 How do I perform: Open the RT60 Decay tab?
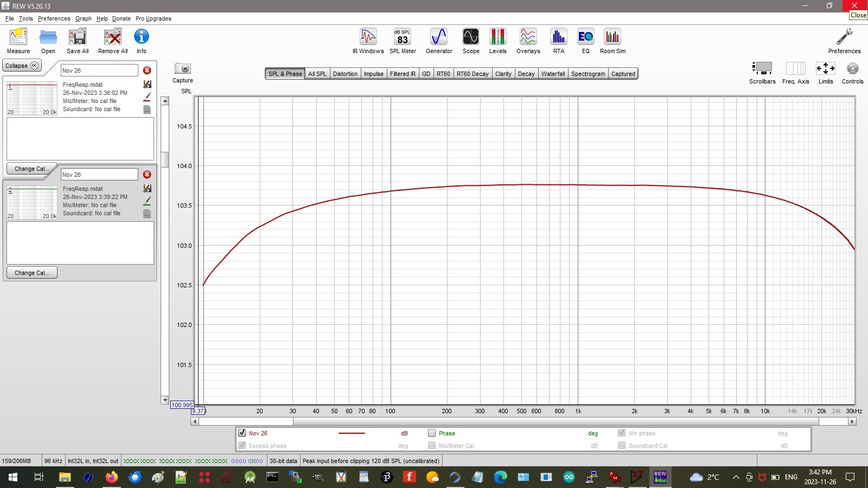tap(473, 74)
